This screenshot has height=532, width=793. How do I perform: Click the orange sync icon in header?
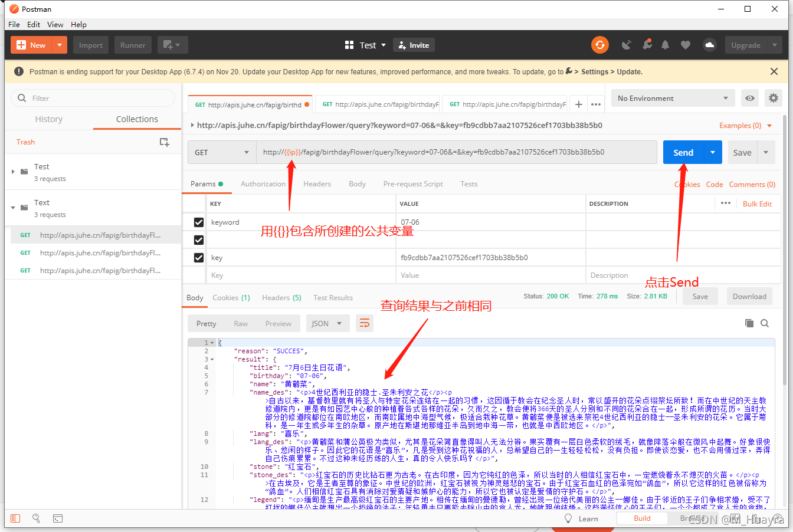(x=600, y=45)
